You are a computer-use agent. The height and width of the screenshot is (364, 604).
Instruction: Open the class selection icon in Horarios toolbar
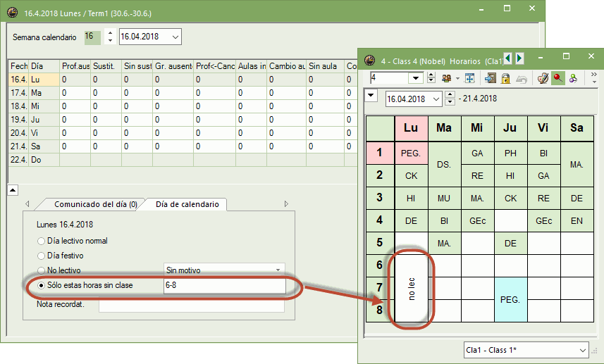(x=446, y=78)
